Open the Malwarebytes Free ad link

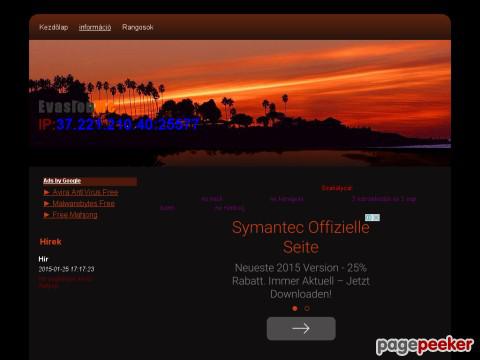click(84, 203)
